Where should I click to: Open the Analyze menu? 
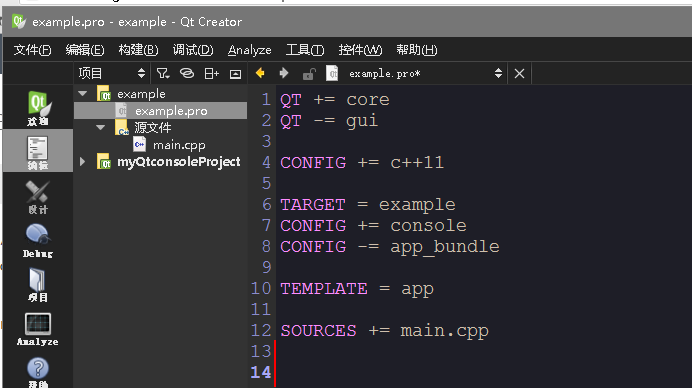[x=249, y=50]
